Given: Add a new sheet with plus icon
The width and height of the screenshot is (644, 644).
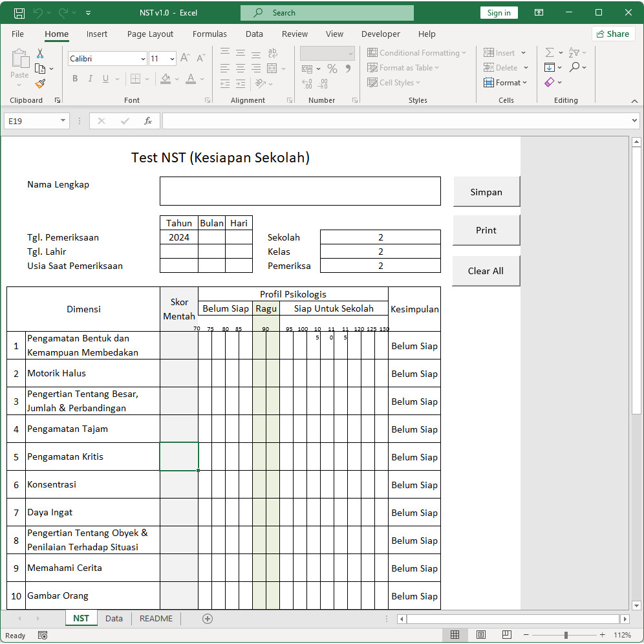Looking at the screenshot, I should point(208,619).
